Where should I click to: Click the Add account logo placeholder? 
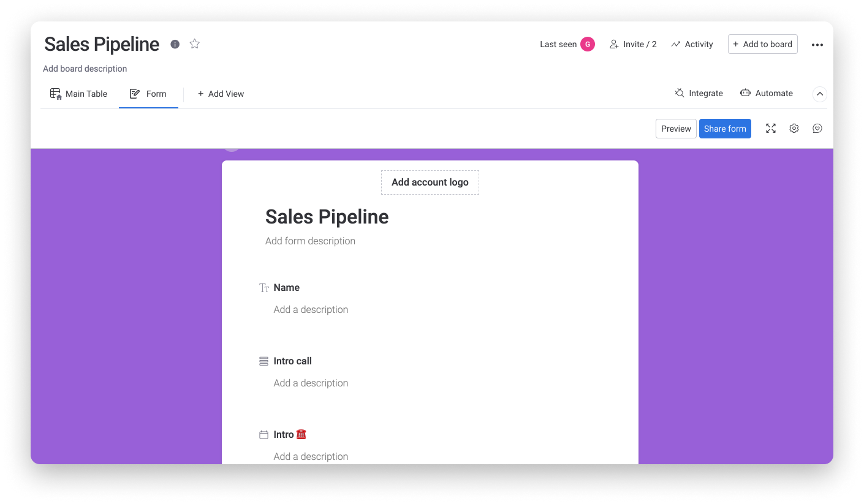430,182
